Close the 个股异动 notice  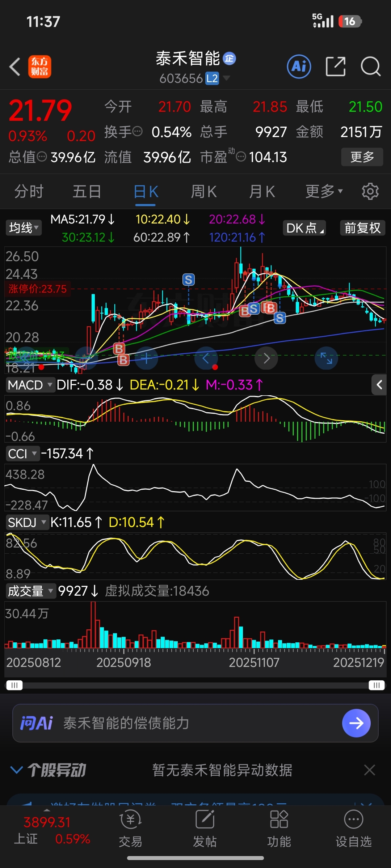point(369,770)
